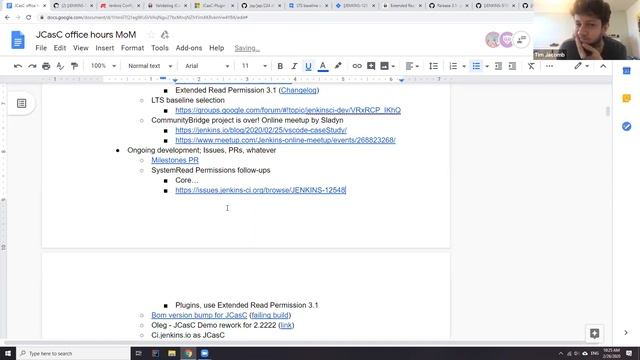The height and width of the screenshot is (360, 640).
Task: Open line spacing options
Action: [433, 66]
